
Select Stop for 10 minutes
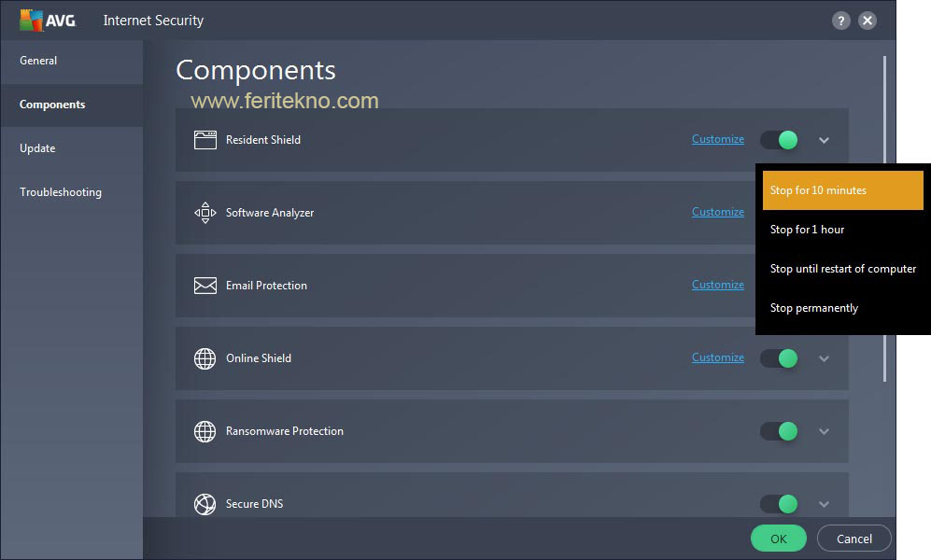(842, 190)
